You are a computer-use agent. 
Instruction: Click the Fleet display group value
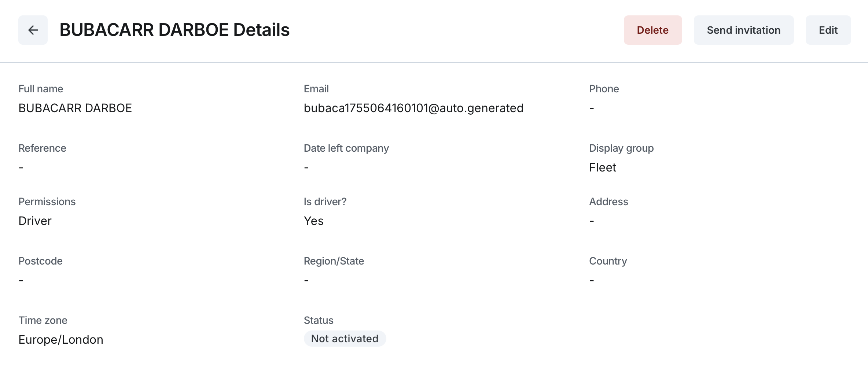click(602, 167)
